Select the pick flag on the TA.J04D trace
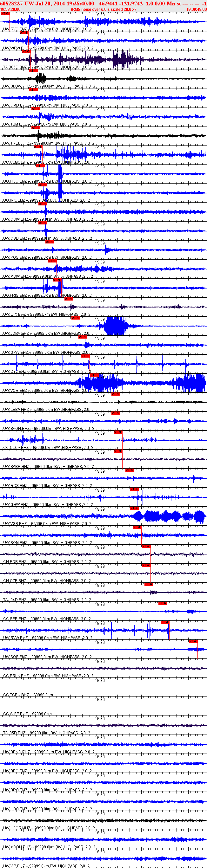 point(149,584)
